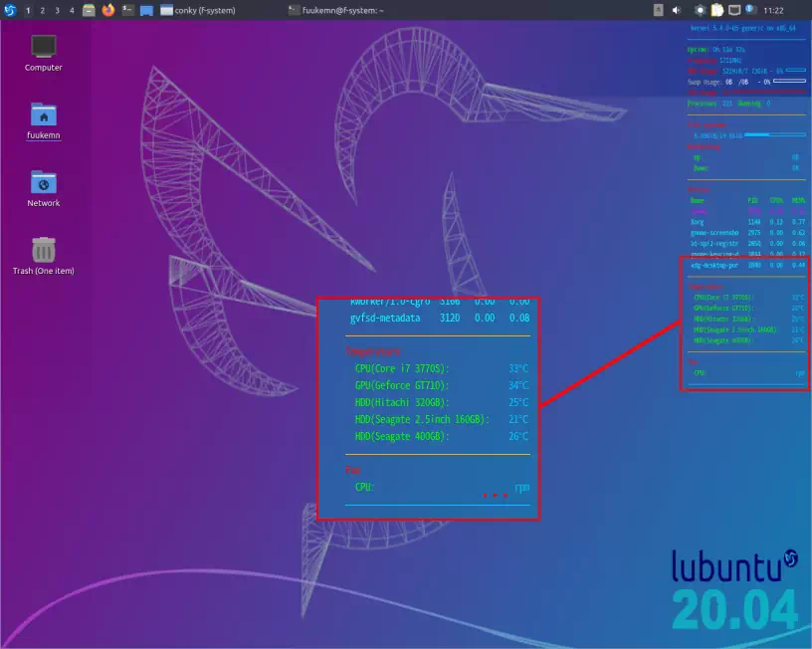Switch to workspace 1
The width and height of the screenshot is (812, 649).
(x=28, y=10)
